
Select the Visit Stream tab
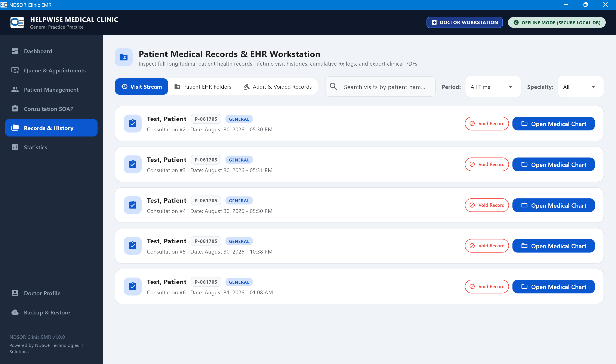(142, 87)
